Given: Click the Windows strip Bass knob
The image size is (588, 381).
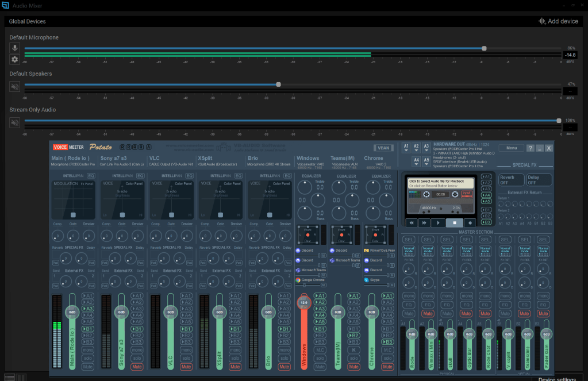Looking at the screenshot, I should tap(305, 213).
